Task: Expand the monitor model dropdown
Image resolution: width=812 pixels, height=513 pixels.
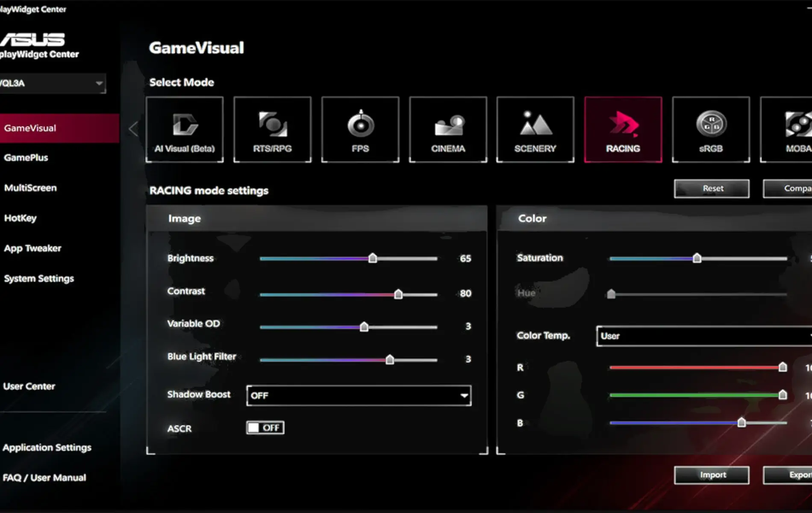Action: pyautogui.click(x=53, y=83)
